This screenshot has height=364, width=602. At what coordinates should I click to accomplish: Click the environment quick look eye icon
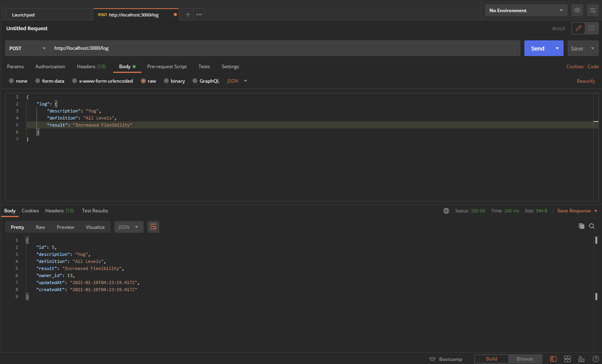577,10
